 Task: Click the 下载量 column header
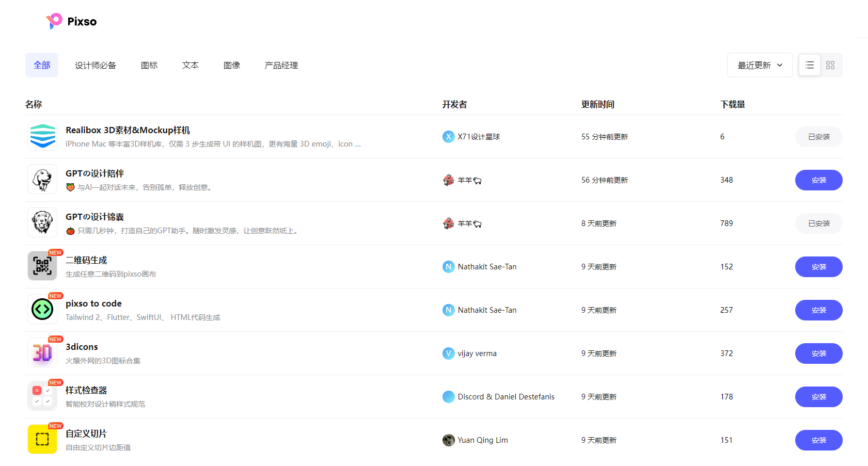[x=733, y=104]
